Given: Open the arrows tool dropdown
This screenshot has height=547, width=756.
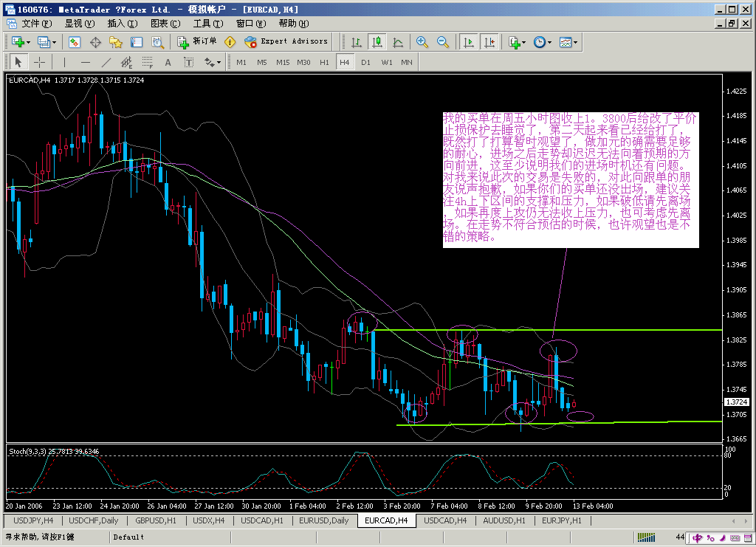Looking at the screenshot, I should tap(219, 62).
